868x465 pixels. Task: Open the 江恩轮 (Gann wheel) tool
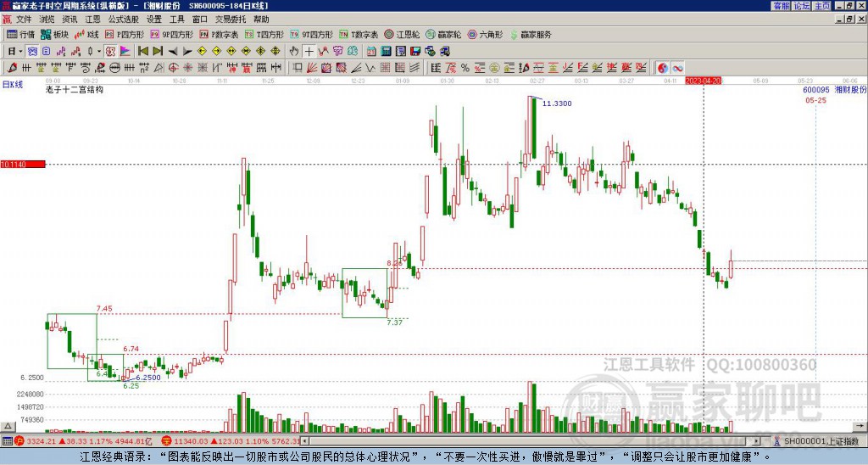[x=402, y=34]
